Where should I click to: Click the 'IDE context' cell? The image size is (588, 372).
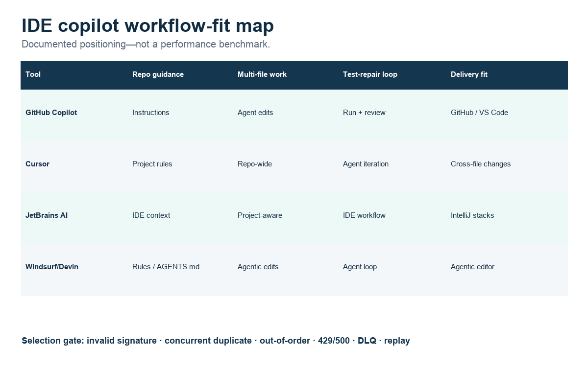click(151, 215)
